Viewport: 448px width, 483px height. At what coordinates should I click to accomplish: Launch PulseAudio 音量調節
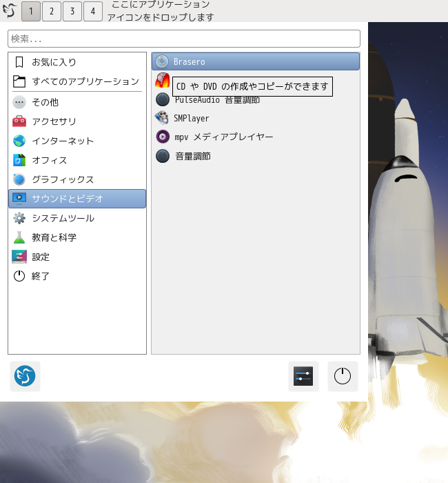tap(256, 99)
